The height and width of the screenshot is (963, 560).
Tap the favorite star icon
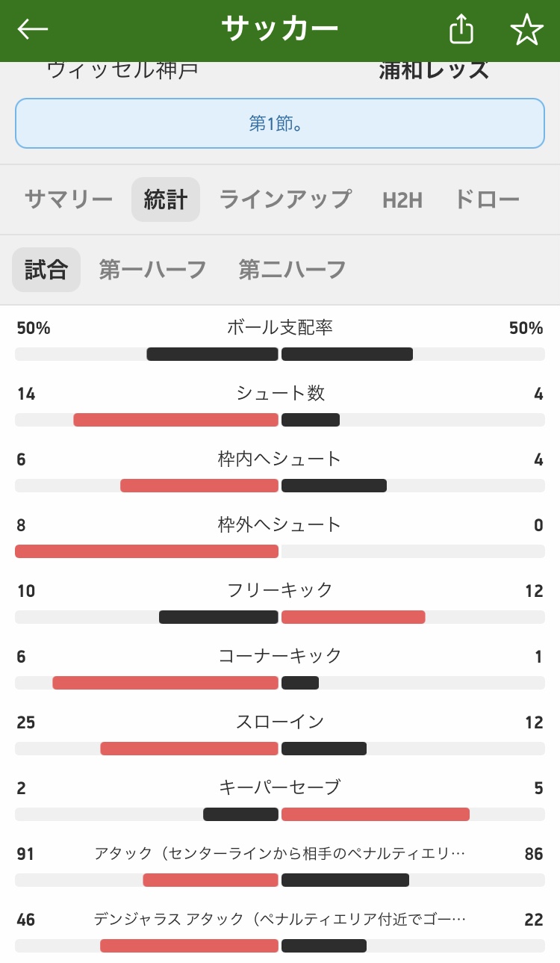click(526, 30)
